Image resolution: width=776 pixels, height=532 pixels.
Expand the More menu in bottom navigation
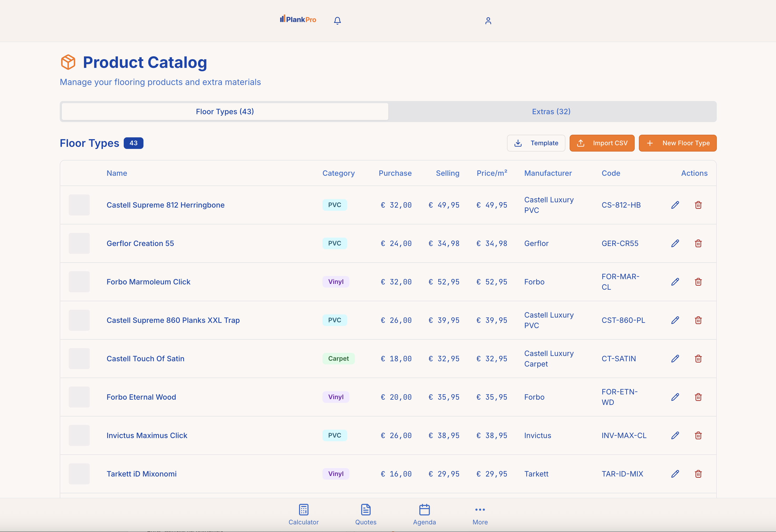click(x=480, y=514)
